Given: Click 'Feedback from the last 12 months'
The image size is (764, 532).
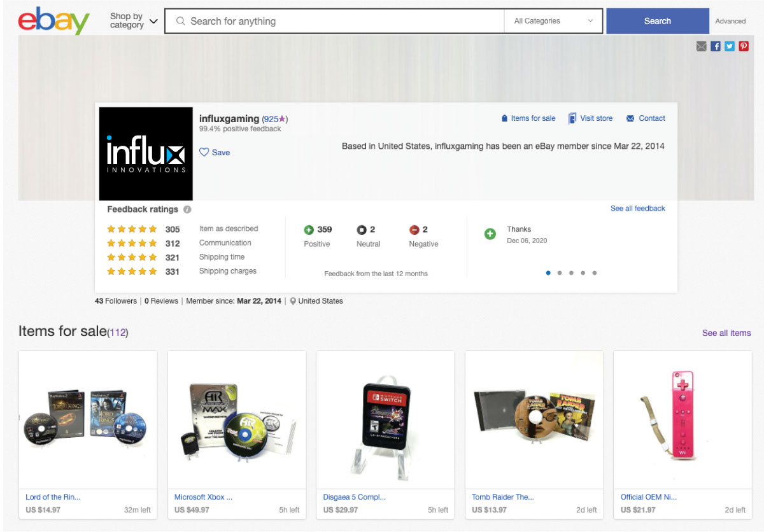Looking at the screenshot, I should click(376, 274).
